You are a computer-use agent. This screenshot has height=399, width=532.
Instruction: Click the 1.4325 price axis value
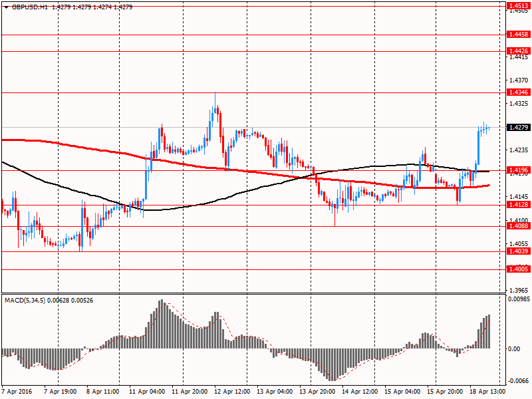click(519, 104)
